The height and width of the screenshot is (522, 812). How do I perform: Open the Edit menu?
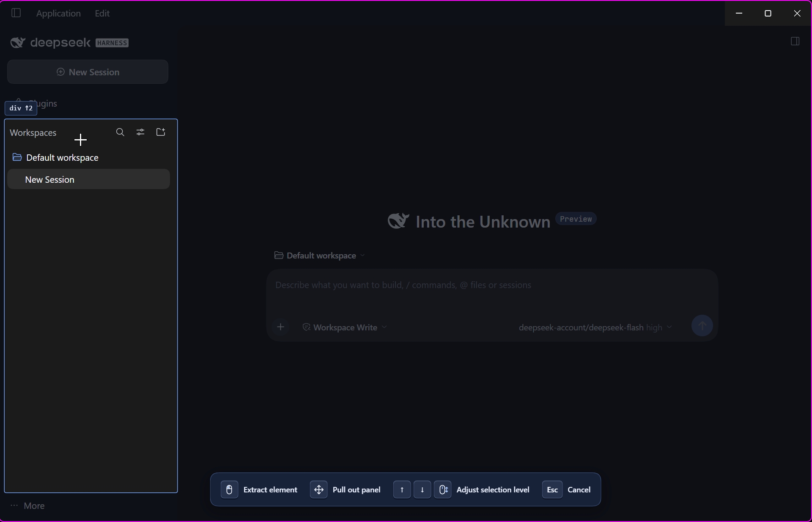point(102,13)
